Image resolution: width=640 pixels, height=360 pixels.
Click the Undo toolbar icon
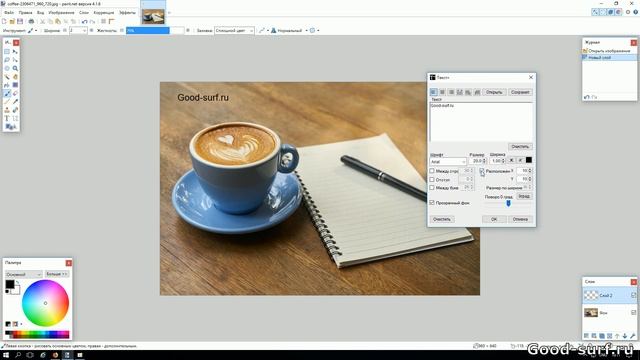(84, 22)
